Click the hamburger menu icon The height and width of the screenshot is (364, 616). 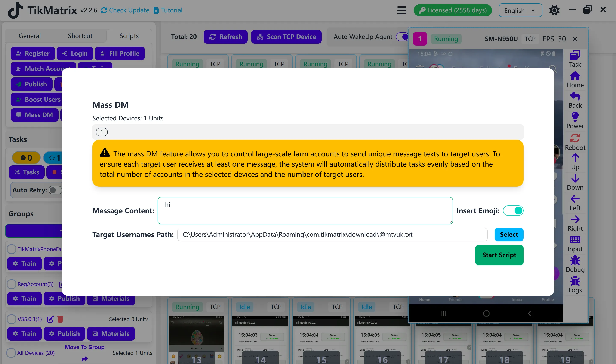(401, 10)
